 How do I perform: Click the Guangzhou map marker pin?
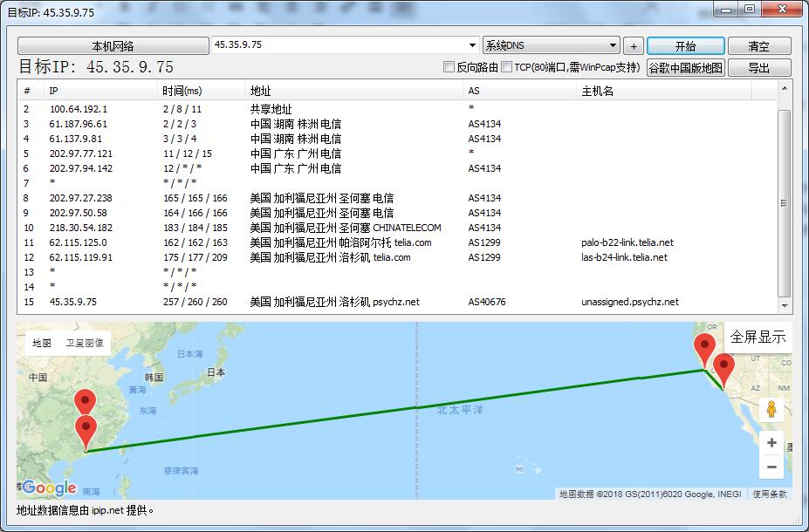(x=86, y=430)
